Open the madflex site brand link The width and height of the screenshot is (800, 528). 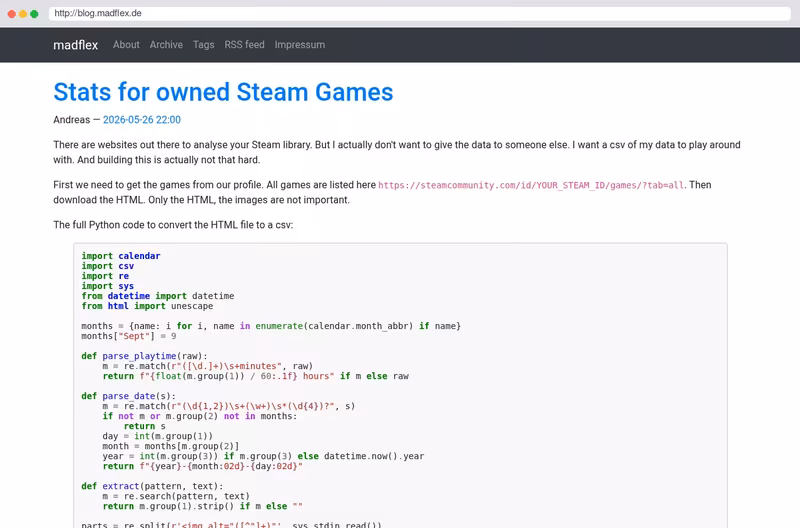pyautogui.click(x=76, y=45)
